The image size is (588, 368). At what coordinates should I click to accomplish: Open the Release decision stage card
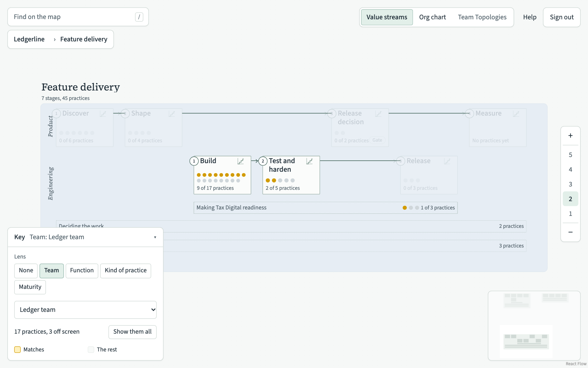pos(360,128)
